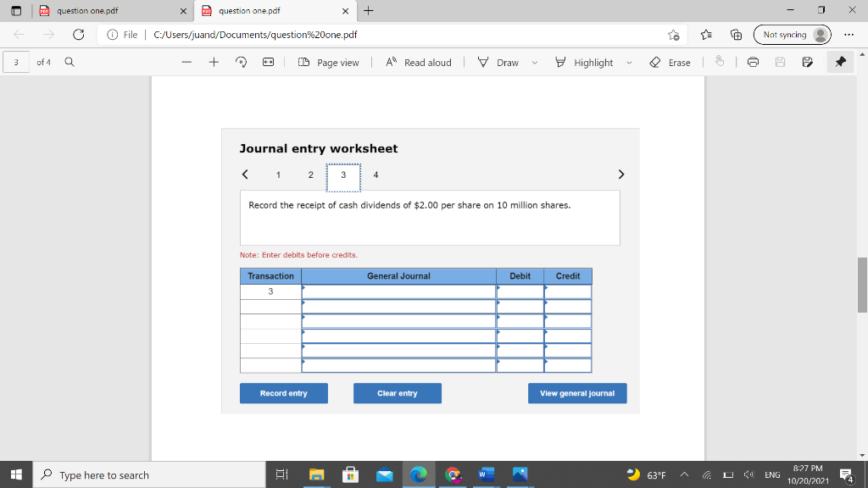Activate the Highlight tool
Screen dimensions: 868x488
coord(583,63)
